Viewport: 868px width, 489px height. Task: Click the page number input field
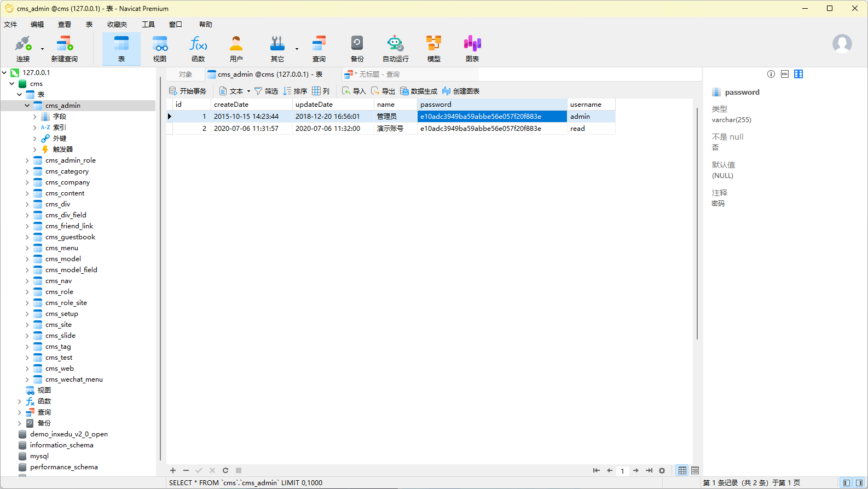[622, 471]
